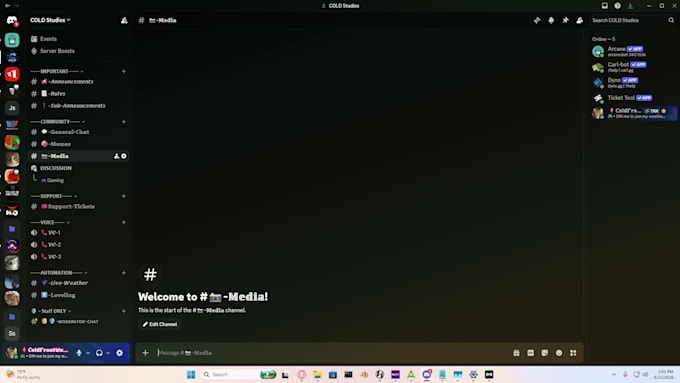Open the Gaming thread under DISCUSSION
The image size is (680, 383).
[82, 180]
